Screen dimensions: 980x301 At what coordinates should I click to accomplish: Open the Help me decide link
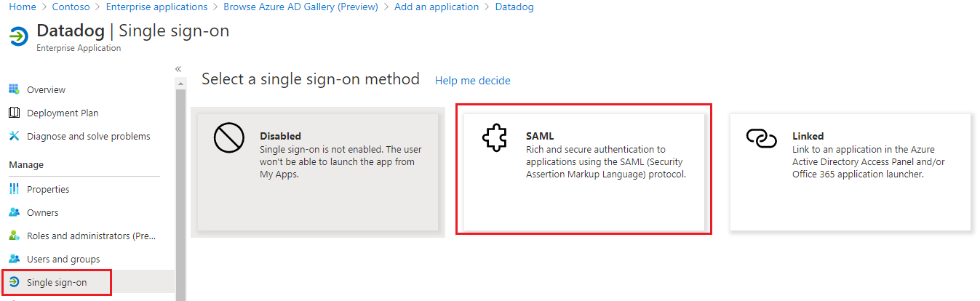coord(472,81)
